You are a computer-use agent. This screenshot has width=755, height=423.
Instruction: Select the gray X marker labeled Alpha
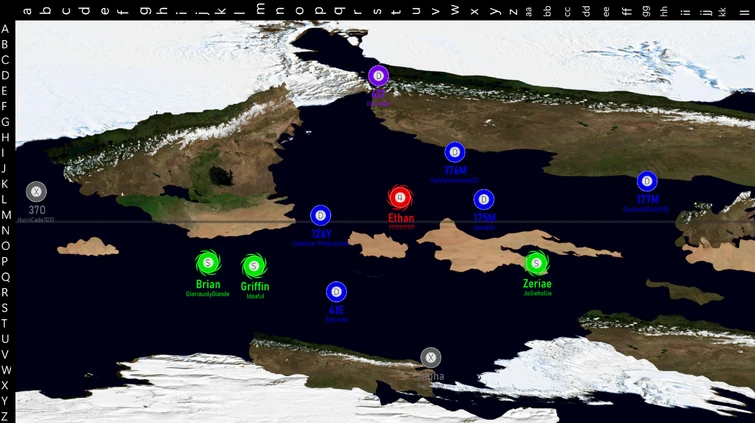pyautogui.click(x=430, y=358)
